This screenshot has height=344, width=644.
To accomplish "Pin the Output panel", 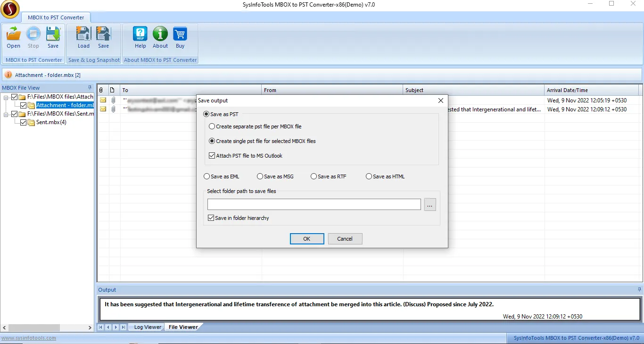I will (639, 290).
